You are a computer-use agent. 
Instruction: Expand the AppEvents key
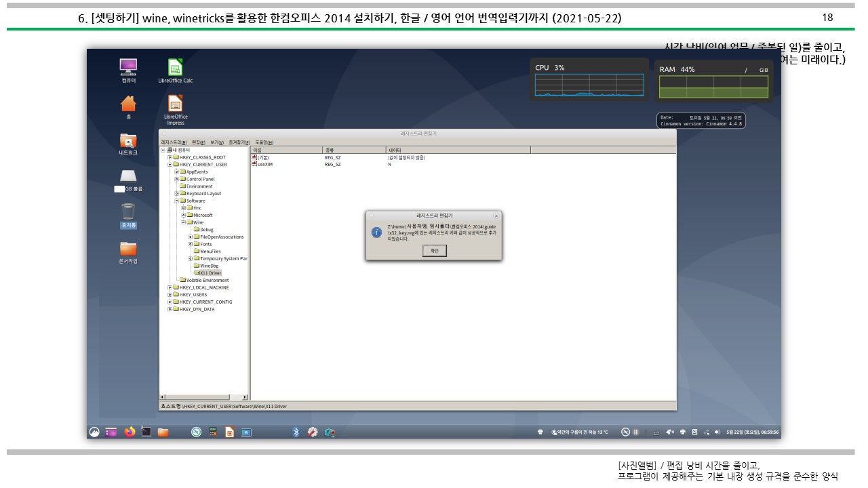(x=176, y=171)
